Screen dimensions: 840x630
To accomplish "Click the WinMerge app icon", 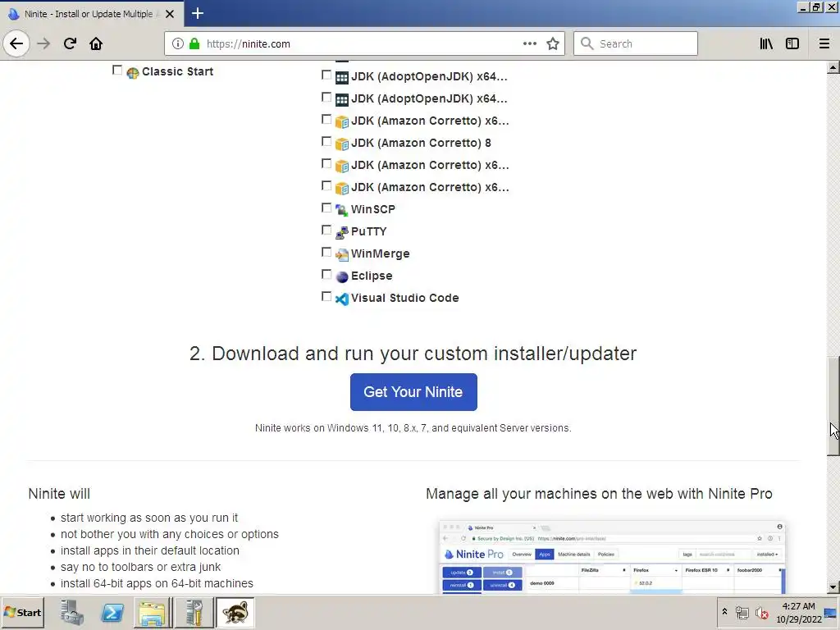I will pos(342,254).
